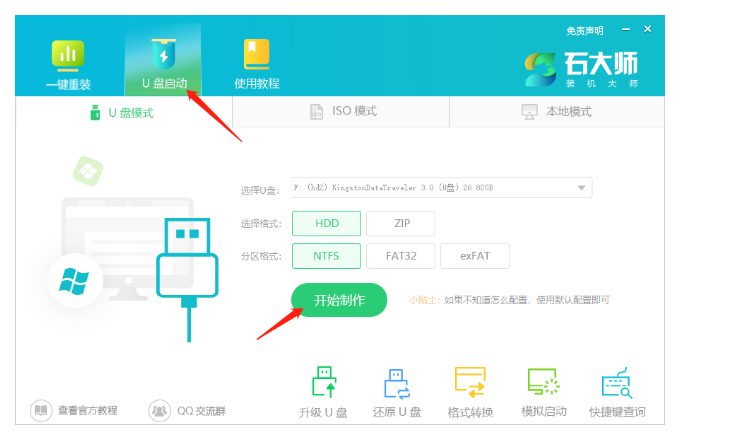The width and height of the screenshot is (734, 436).
Task: Open the 免责声明 disclaimer link
Action: point(585,31)
